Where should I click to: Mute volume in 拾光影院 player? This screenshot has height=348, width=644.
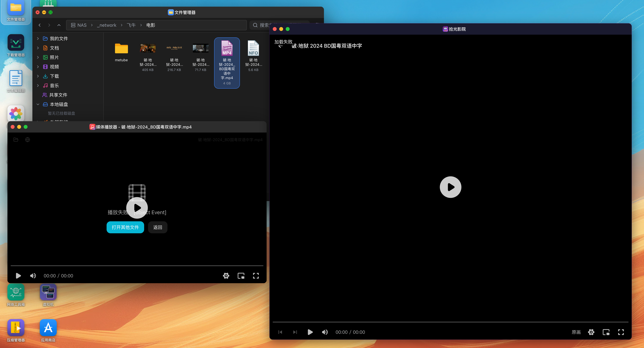325,332
